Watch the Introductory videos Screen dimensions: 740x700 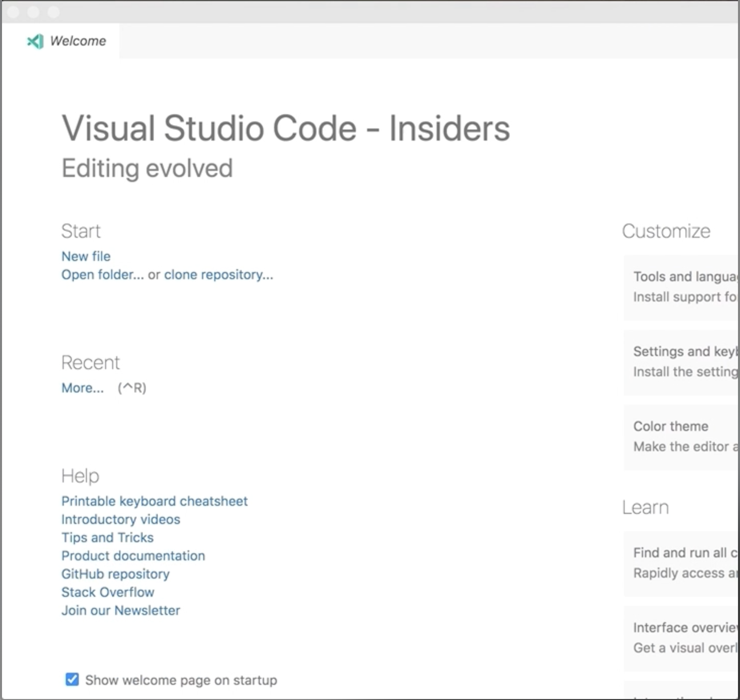(120, 519)
